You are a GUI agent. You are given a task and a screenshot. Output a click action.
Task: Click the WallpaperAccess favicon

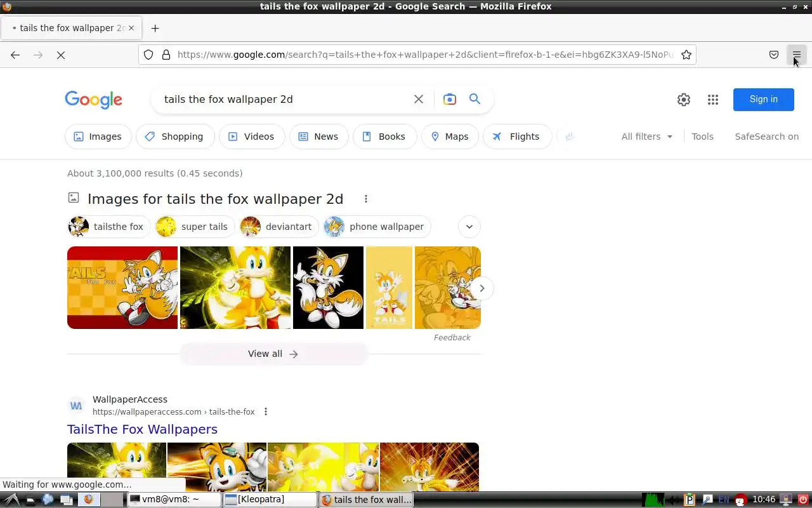point(76,405)
